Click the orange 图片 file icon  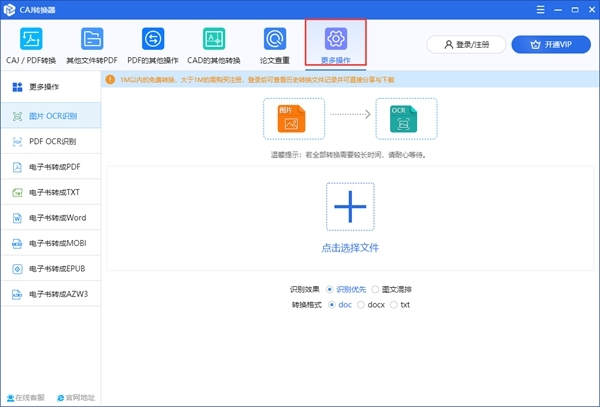pos(291,119)
